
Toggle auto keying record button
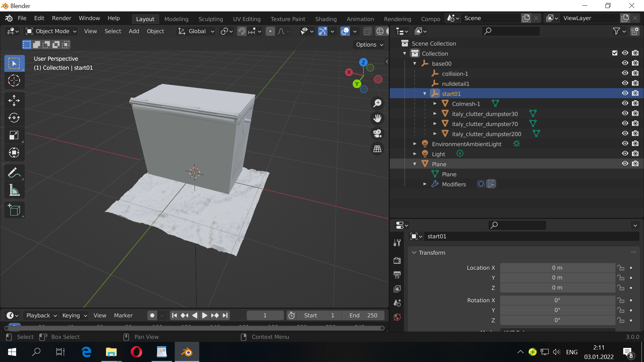(152, 315)
